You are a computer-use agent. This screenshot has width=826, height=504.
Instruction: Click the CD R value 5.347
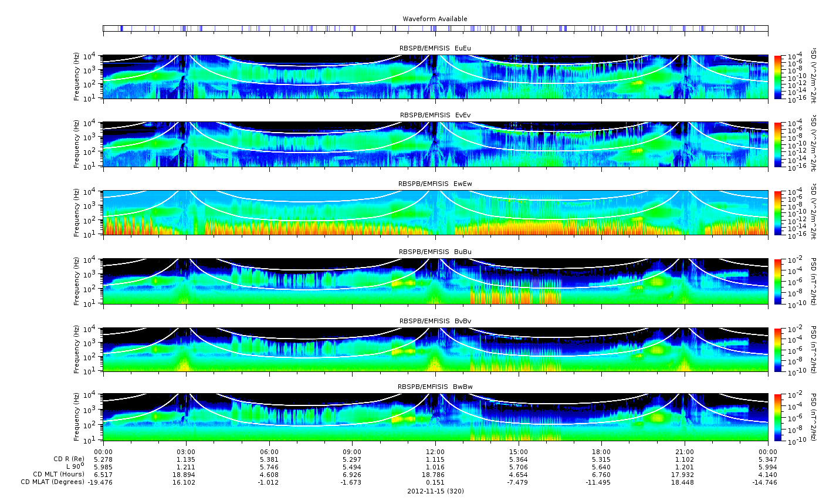click(x=767, y=459)
